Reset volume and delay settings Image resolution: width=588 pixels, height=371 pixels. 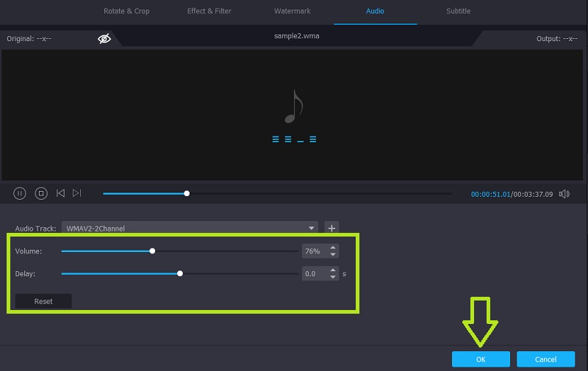43,301
